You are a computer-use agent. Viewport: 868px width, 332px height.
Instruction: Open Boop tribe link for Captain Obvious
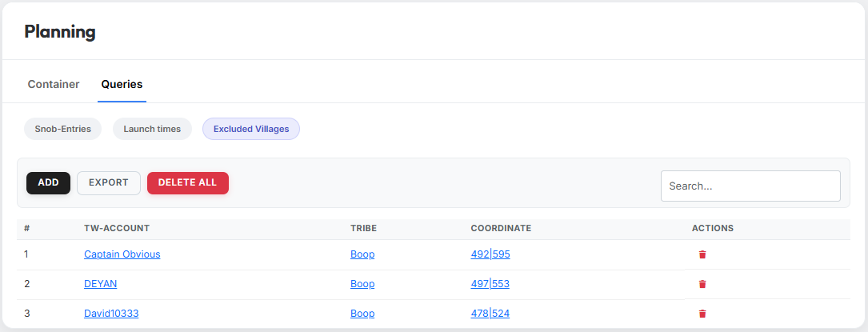click(362, 254)
